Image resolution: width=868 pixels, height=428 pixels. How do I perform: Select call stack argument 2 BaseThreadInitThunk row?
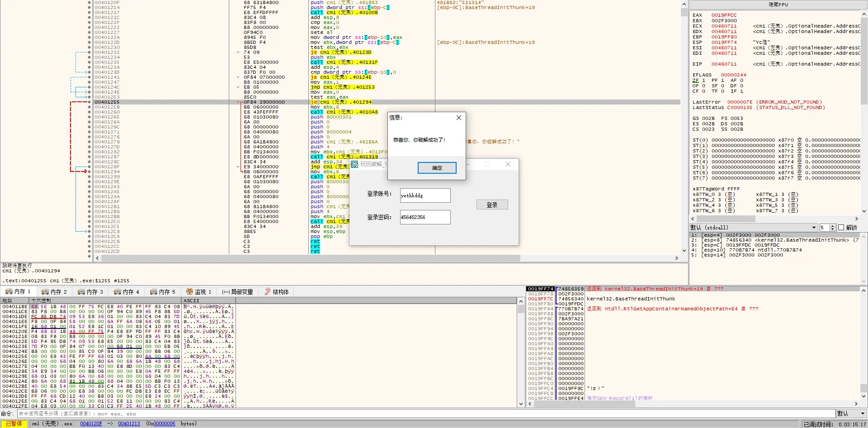(x=774, y=240)
